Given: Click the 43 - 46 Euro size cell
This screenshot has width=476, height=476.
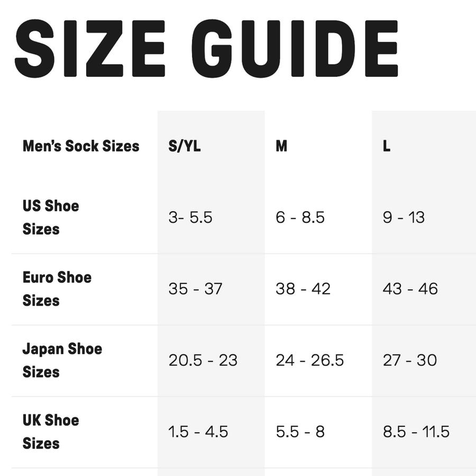Looking at the screenshot, I should pos(410,289).
